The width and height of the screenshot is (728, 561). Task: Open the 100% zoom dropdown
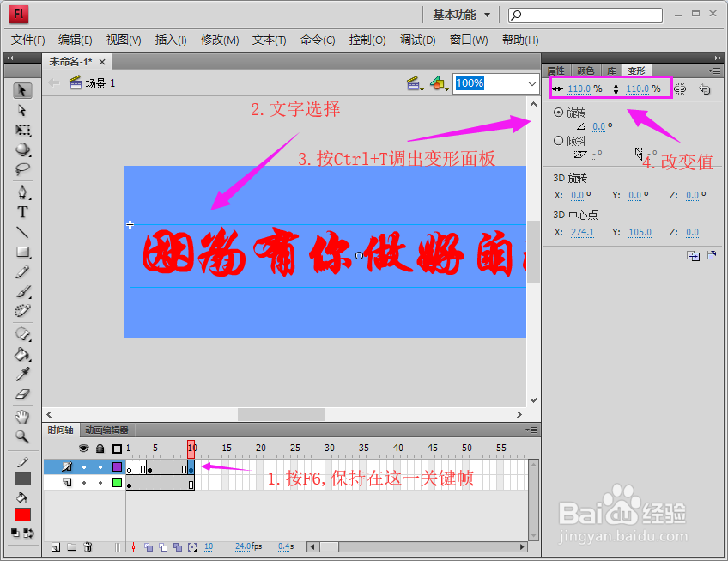click(x=532, y=83)
